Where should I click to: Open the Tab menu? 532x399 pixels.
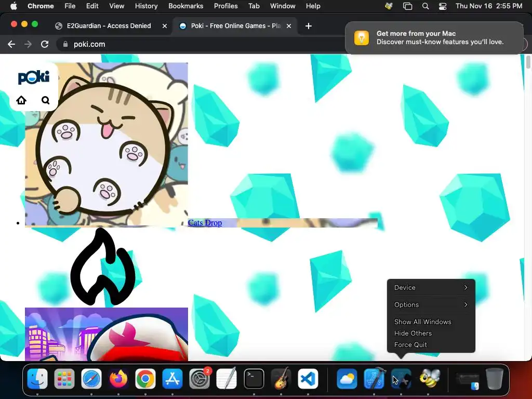254,6
